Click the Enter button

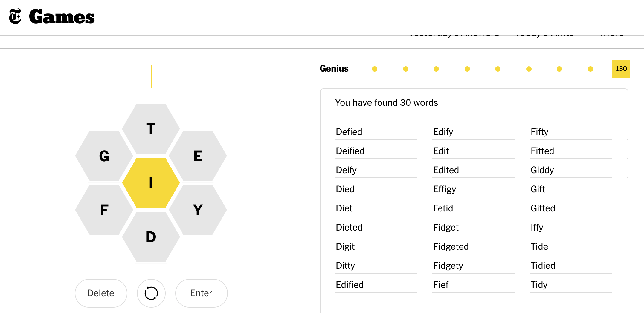(x=201, y=293)
